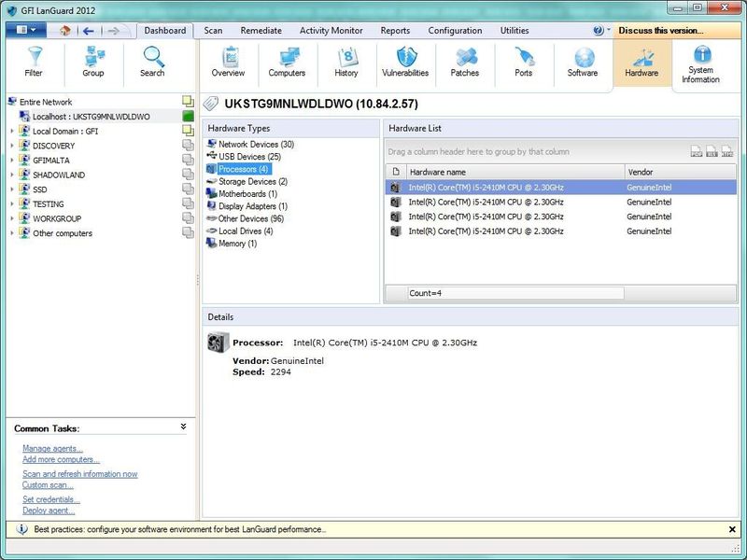This screenshot has height=560, width=747.
Task: Go forward with the right arrow
Action: (x=113, y=31)
